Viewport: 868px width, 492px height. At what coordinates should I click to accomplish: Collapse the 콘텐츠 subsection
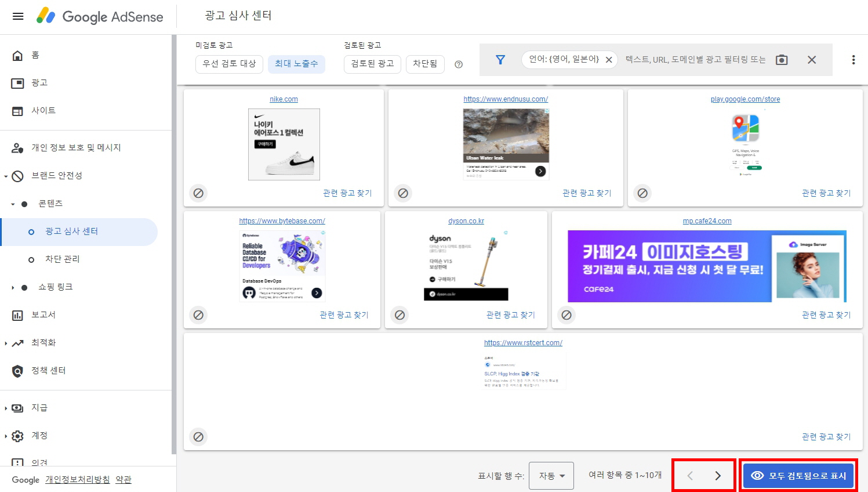point(13,204)
